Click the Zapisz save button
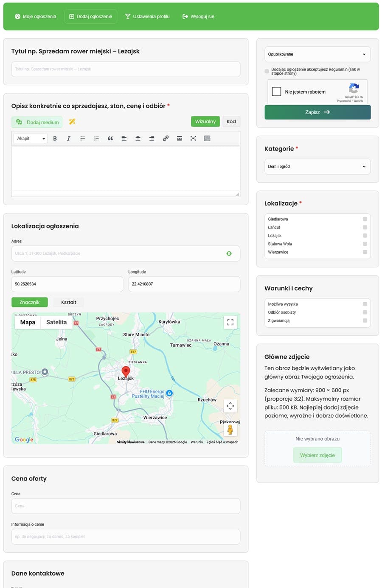 (x=317, y=112)
